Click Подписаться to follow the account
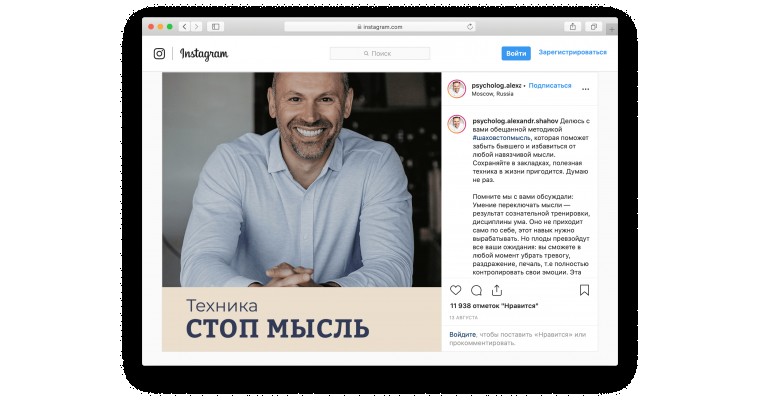This screenshot has height=400, width=760. (x=550, y=85)
